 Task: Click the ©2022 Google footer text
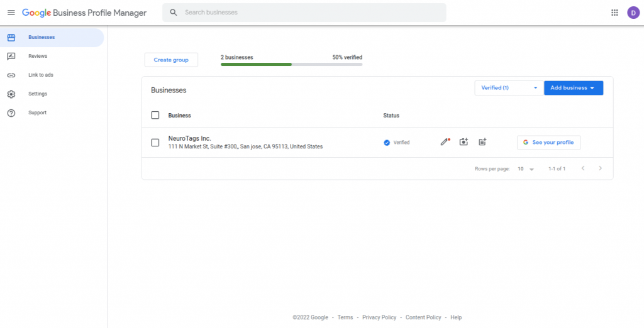pyautogui.click(x=310, y=317)
